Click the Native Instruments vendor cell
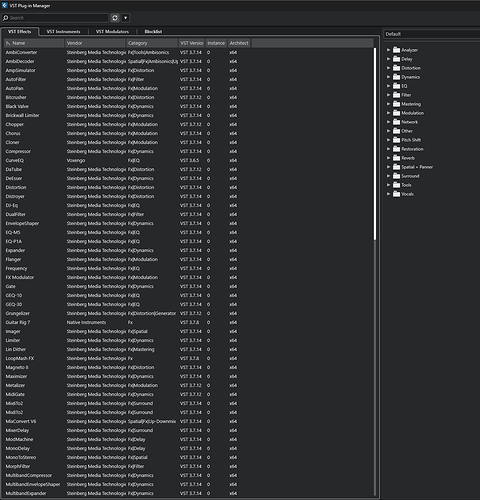Viewport: 480px width, 500px height. [86, 322]
